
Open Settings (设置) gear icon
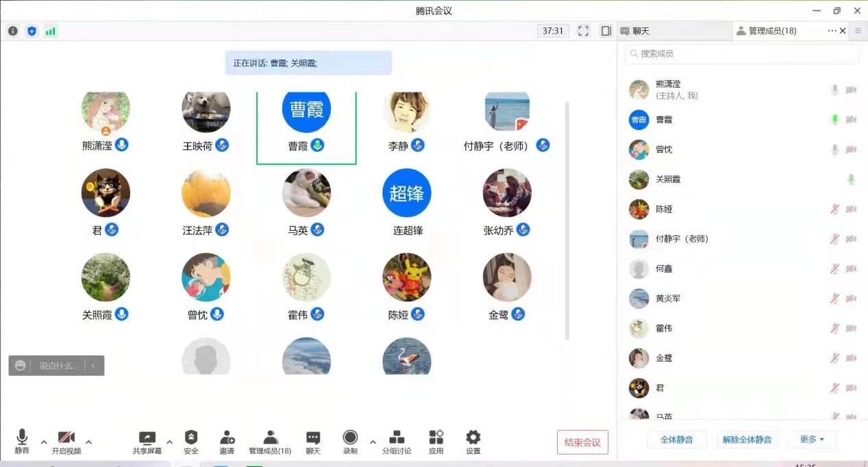(473, 438)
